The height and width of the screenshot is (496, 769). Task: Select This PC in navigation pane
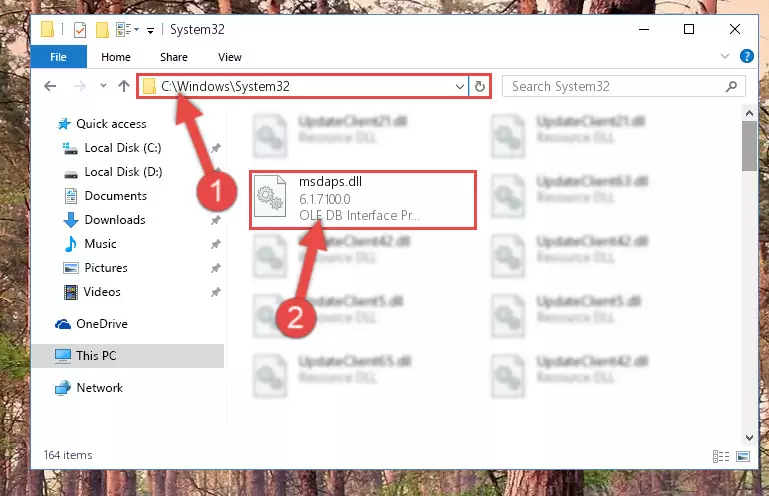tap(128, 356)
